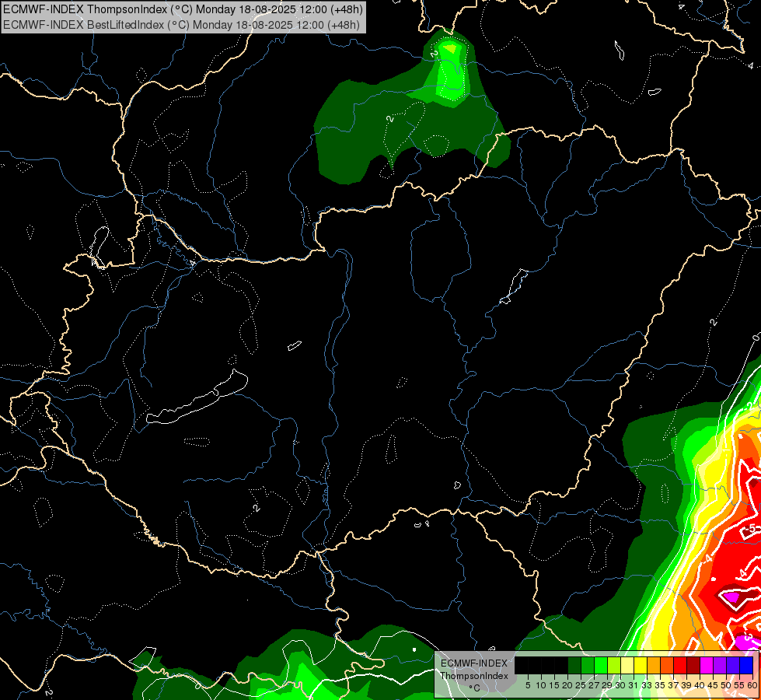
Task: Click the BestLiftedIndex title line at top
Action: (x=181, y=25)
